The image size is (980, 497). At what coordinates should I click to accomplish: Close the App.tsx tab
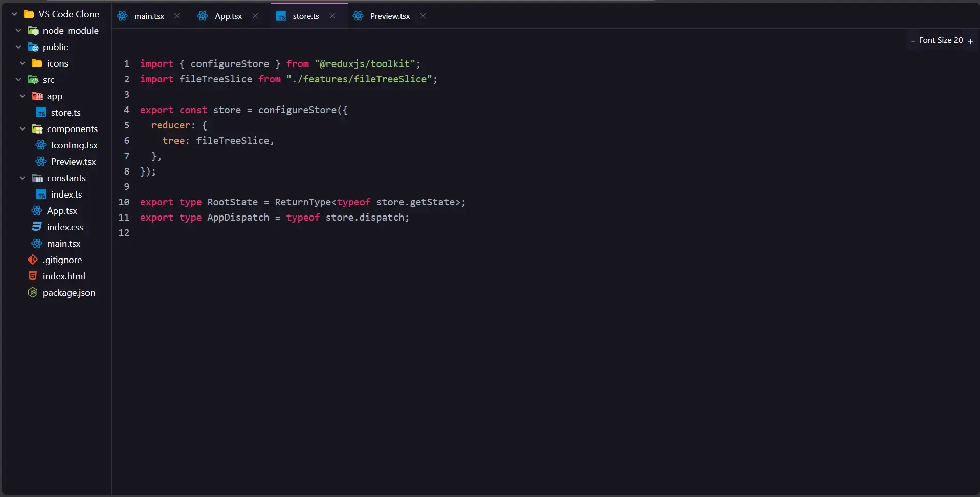point(255,16)
